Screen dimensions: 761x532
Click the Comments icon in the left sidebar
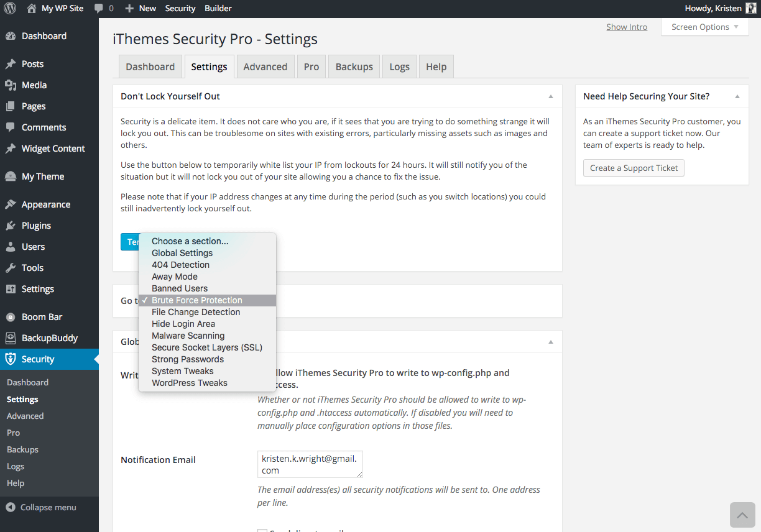(11, 127)
